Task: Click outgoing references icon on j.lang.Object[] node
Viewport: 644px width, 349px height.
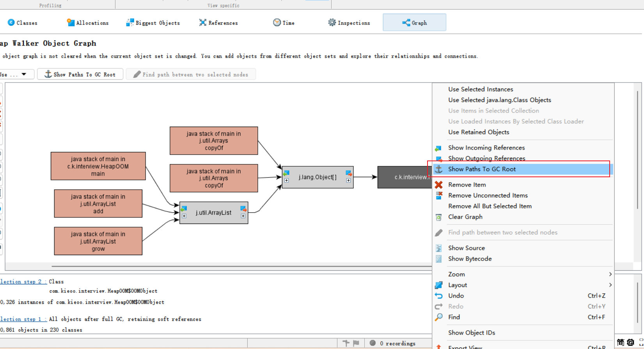Action: tap(349, 173)
